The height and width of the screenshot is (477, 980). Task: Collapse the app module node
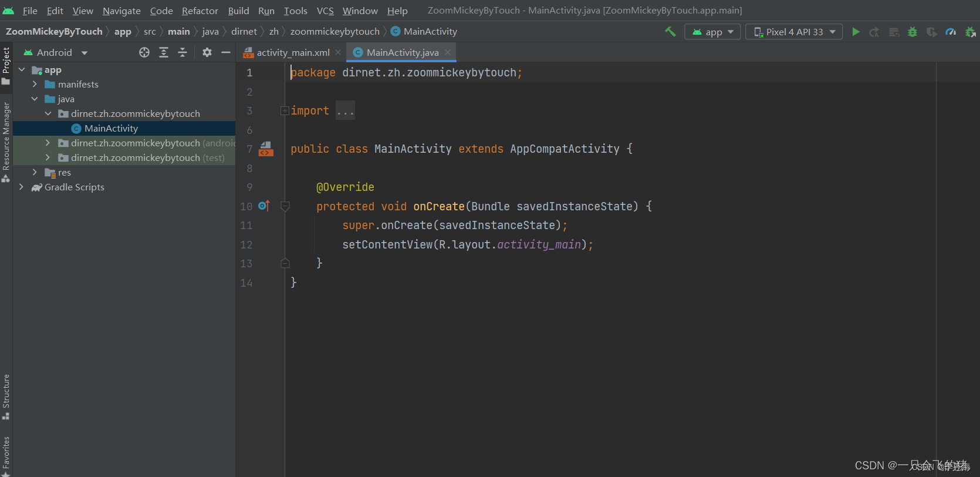22,70
